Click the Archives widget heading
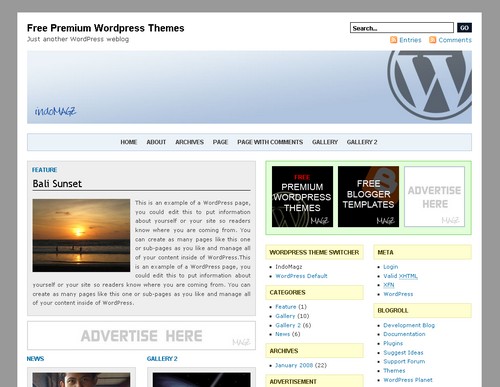Image resolution: width=500 pixels, height=387 pixels. tap(314, 351)
